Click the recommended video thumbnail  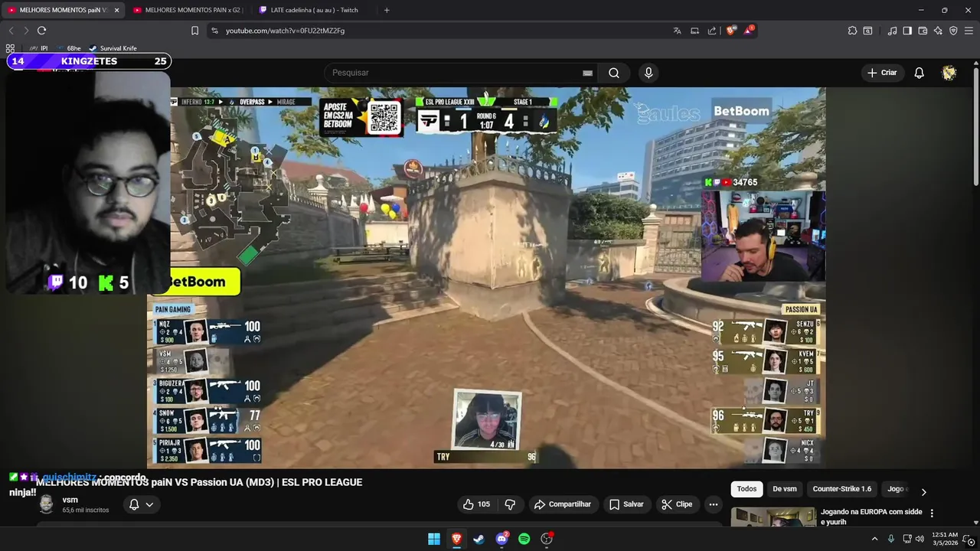coord(773,517)
